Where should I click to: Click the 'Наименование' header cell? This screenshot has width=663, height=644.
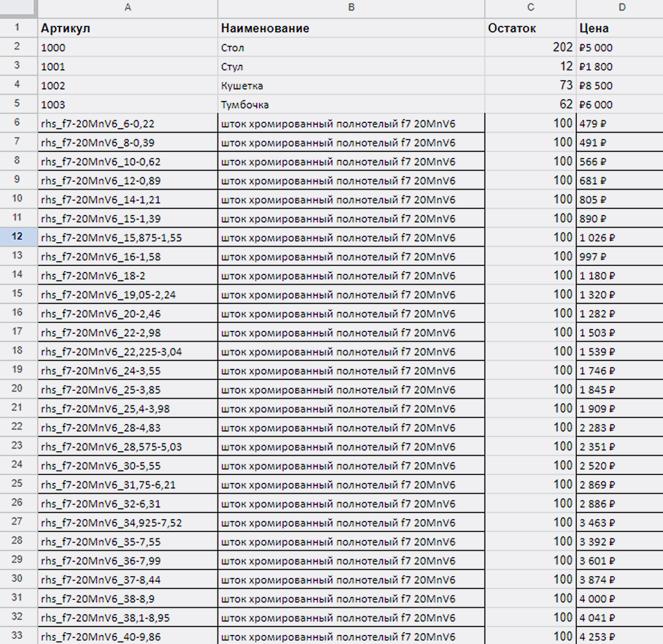(x=351, y=28)
